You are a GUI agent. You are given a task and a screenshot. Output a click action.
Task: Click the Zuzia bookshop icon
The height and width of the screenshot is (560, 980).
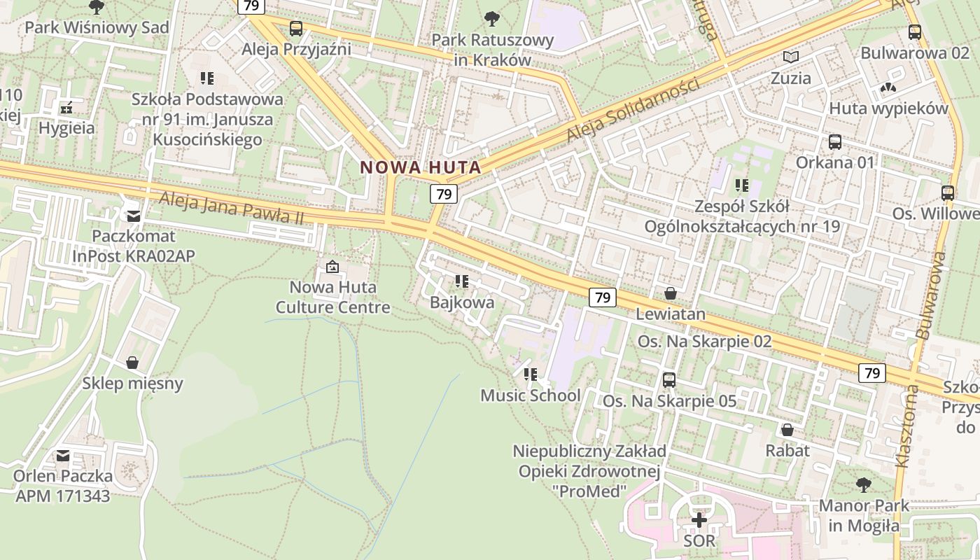tap(791, 57)
